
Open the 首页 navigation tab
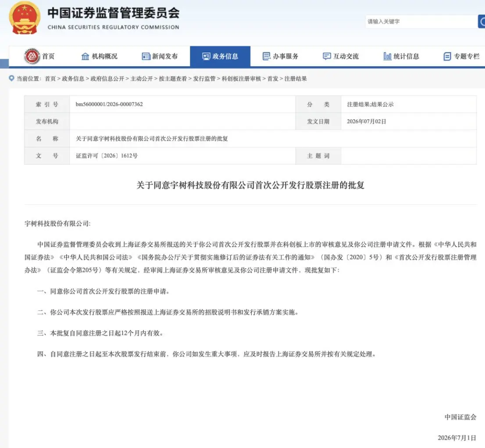(x=39, y=56)
